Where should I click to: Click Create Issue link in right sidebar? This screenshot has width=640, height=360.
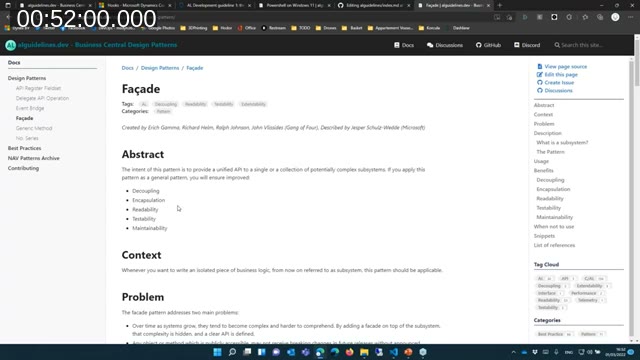(559, 82)
